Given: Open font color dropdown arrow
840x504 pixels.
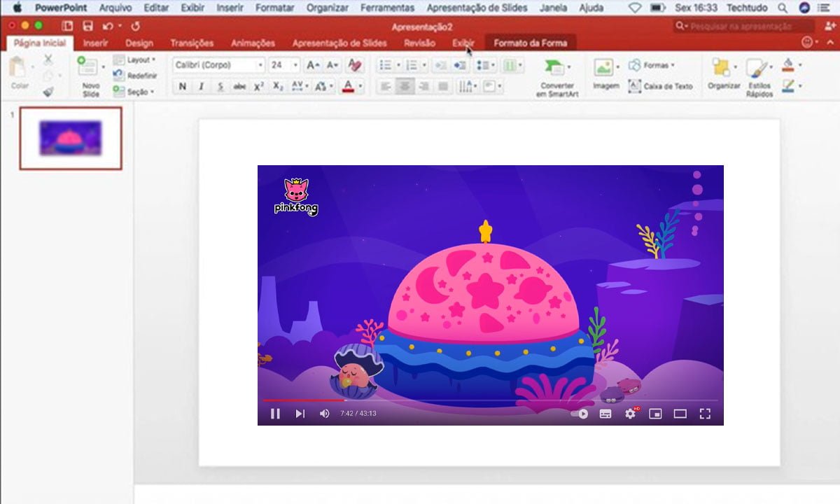Looking at the screenshot, I should point(360,87).
